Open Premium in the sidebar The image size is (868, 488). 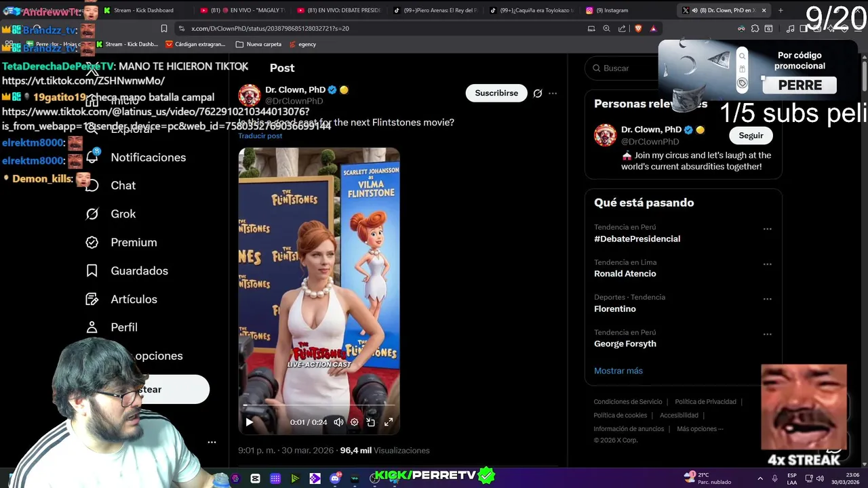[134, 242]
